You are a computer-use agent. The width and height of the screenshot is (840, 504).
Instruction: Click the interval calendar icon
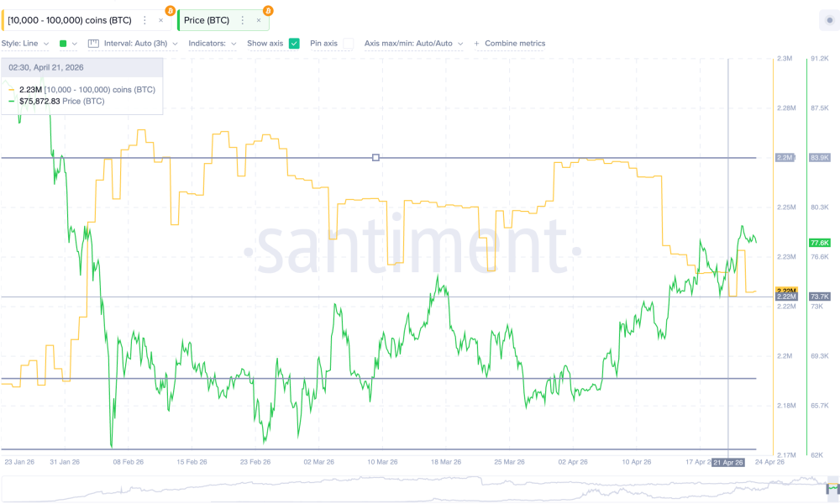pyautogui.click(x=93, y=44)
